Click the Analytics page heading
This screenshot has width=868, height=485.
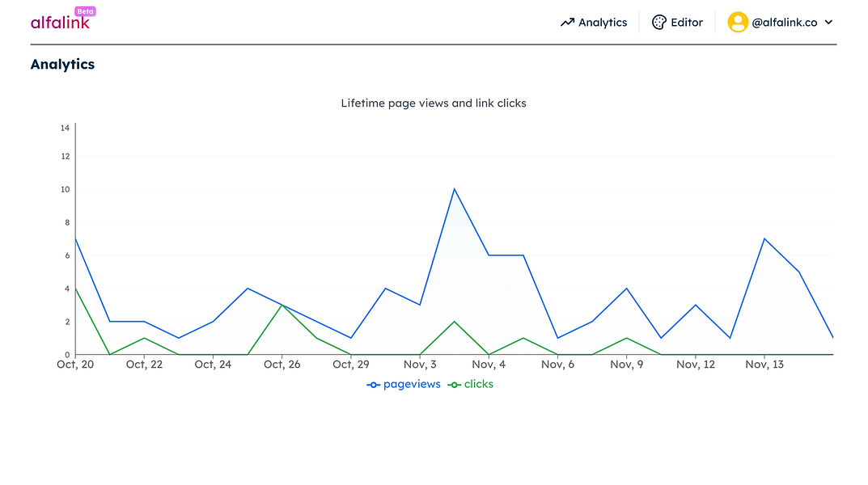pos(62,64)
